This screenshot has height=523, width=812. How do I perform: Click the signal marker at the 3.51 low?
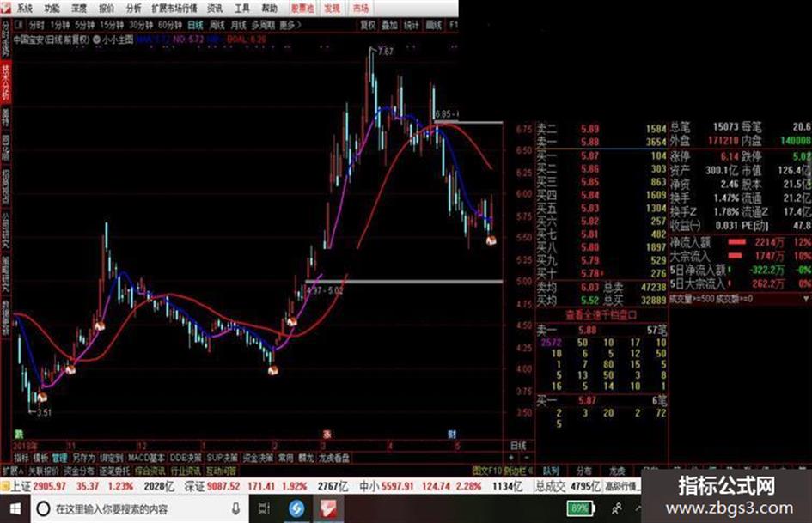pos(42,397)
